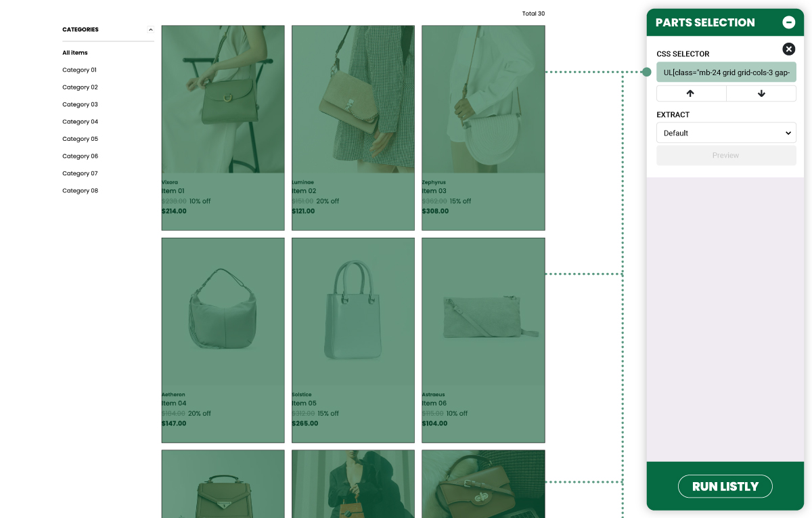The height and width of the screenshot is (518, 812).
Task: Select Category 02
Action: [x=80, y=87]
